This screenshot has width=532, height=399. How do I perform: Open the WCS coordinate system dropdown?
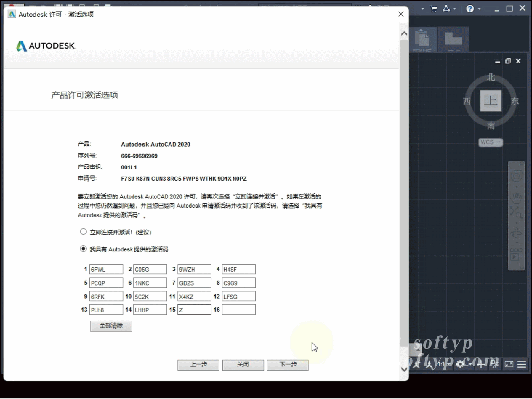[491, 142]
